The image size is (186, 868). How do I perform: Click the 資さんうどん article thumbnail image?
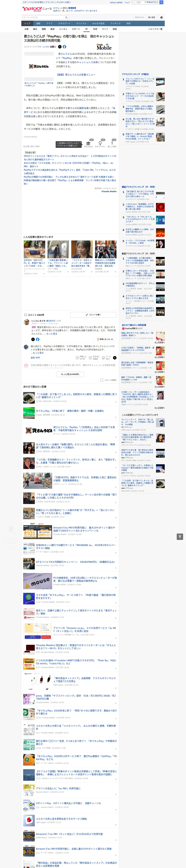[x=39, y=66]
